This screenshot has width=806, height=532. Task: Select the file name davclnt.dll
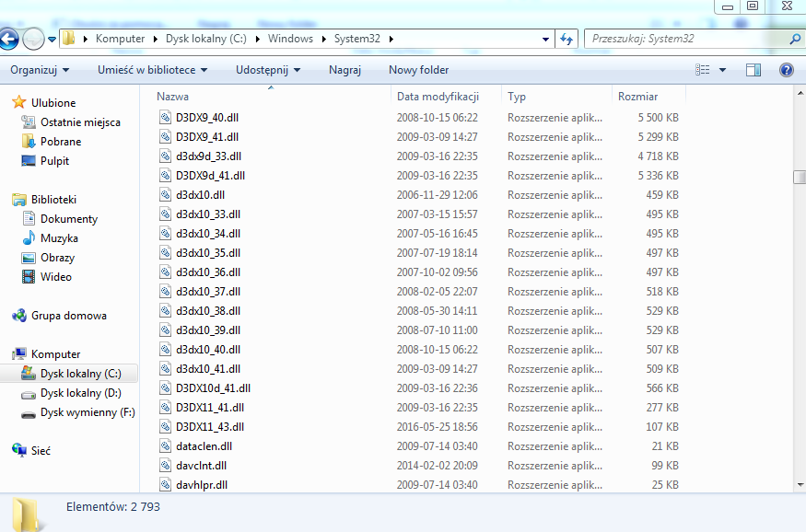tap(201, 466)
